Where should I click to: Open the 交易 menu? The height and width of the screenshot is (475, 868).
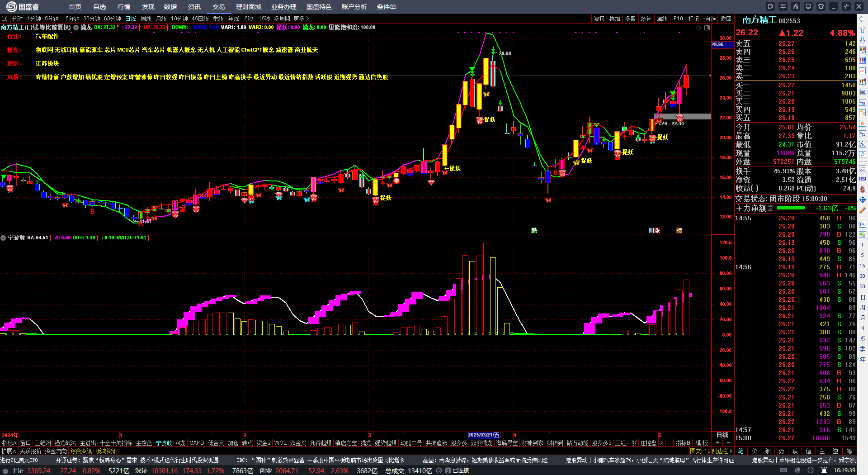tap(219, 7)
